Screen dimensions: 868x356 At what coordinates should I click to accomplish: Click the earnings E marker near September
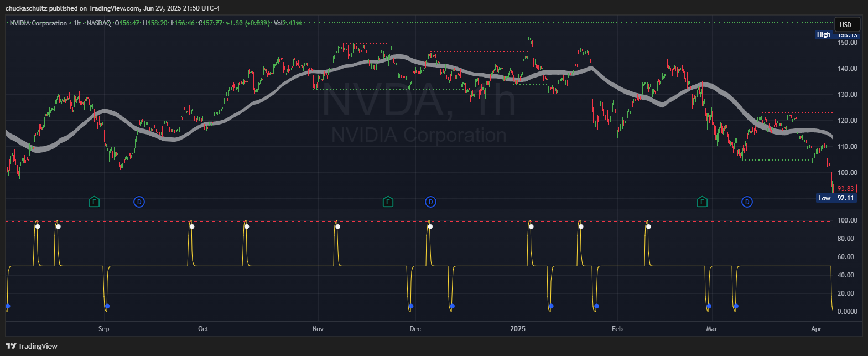click(x=94, y=202)
